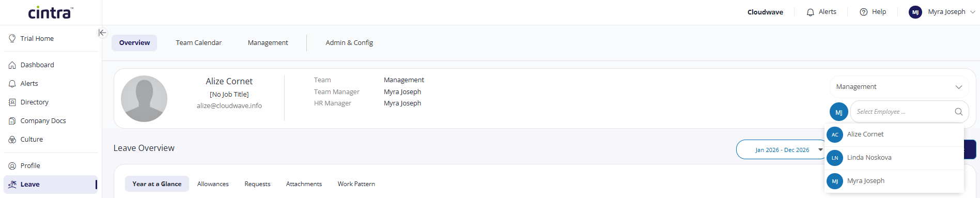Click Alize Cornet's profile avatar photo
This screenshot has height=198, width=980.
click(x=144, y=99)
